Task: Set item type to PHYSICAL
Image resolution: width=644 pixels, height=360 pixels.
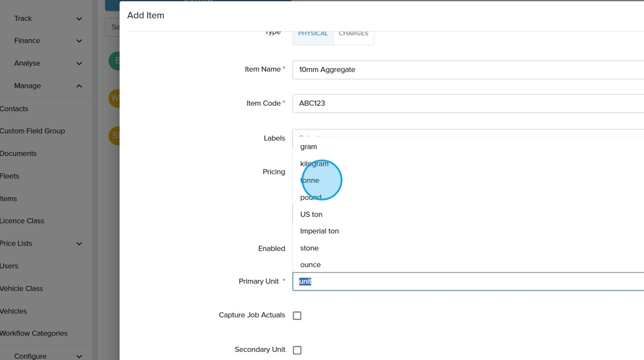Action: pyautogui.click(x=313, y=34)
